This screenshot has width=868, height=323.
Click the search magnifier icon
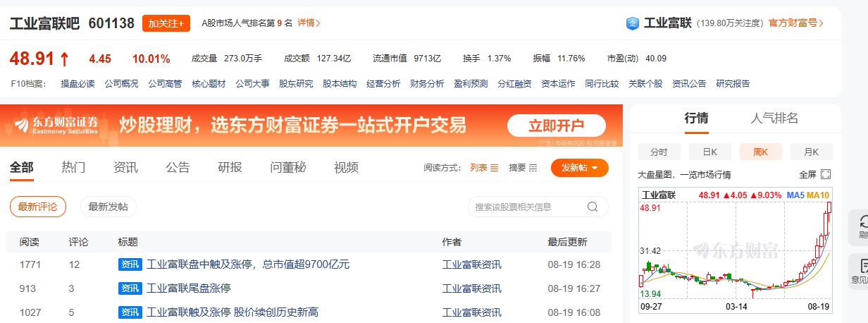coord(593,207)
